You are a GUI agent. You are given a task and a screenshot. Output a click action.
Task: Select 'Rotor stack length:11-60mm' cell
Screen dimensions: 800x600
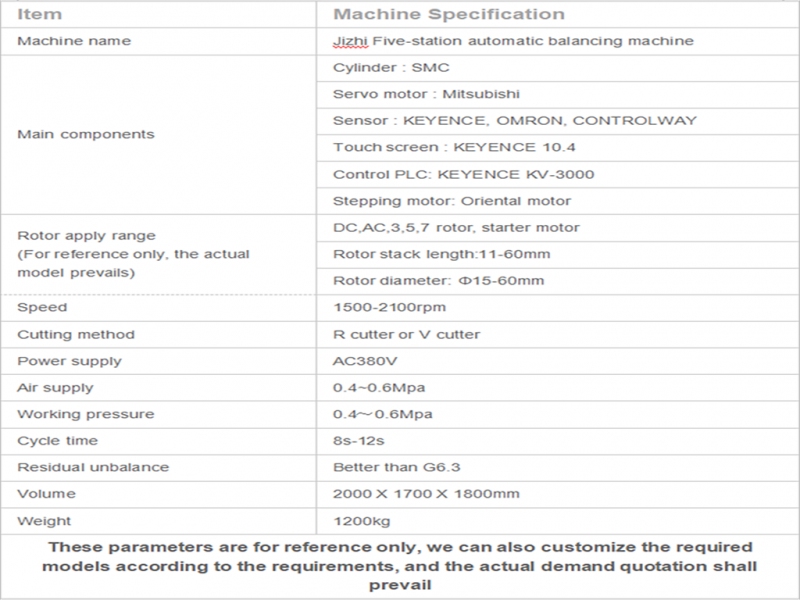[558, 255]
